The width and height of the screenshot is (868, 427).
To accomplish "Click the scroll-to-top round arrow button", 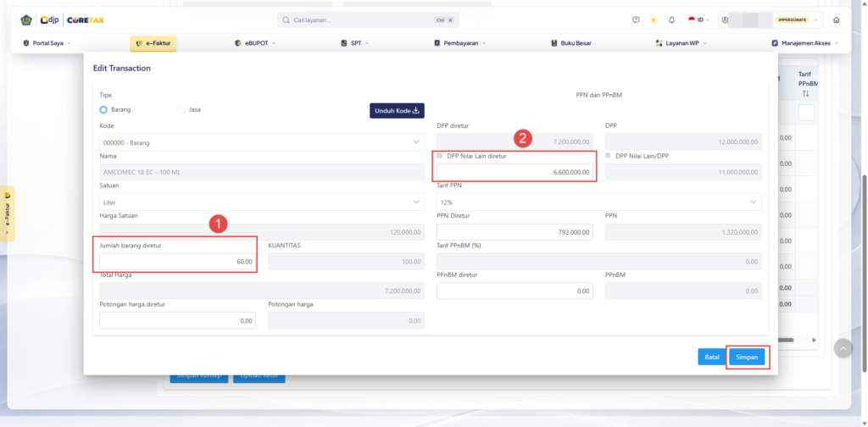I will tap(843, 348).
